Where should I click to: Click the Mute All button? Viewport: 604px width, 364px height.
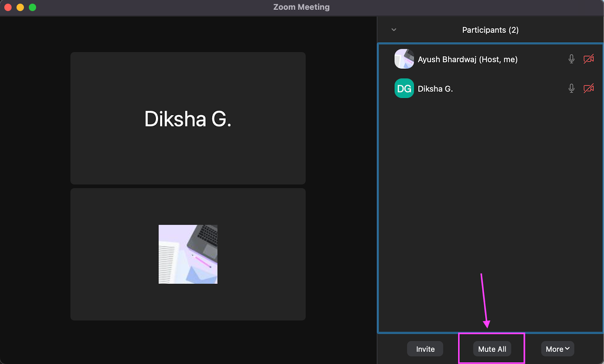[x=492, y=349]
